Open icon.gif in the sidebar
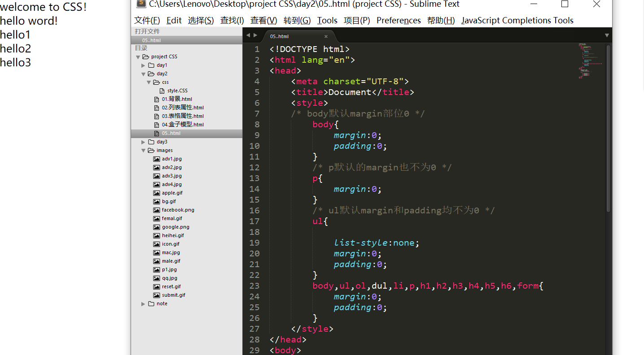Image resolution: width=644 pixels, height=355 pixels. tap(171, 244)
